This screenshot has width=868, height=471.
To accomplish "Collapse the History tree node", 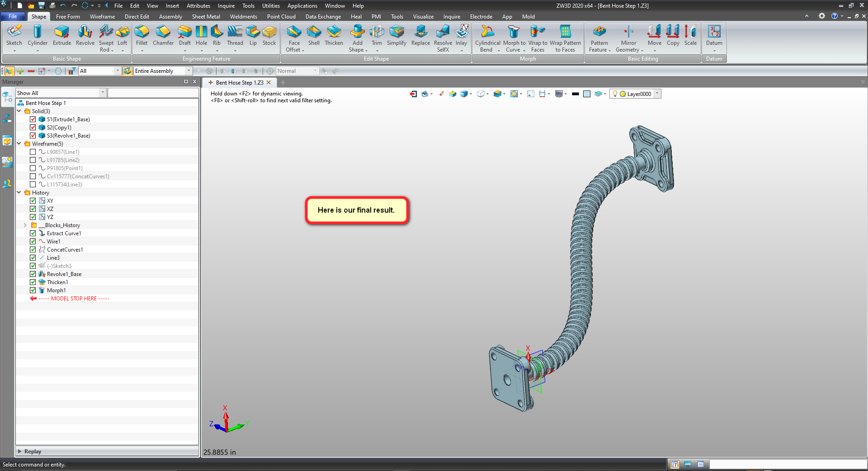I will pyautogui.click(x=19, y=193).
